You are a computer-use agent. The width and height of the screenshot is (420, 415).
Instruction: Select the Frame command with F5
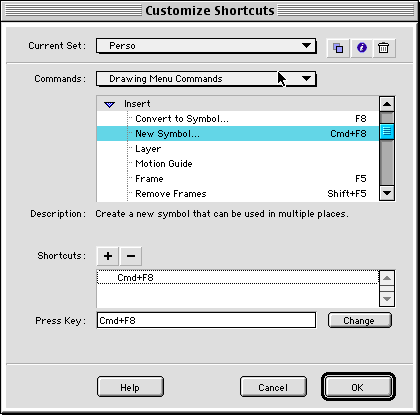click(238, 179)
